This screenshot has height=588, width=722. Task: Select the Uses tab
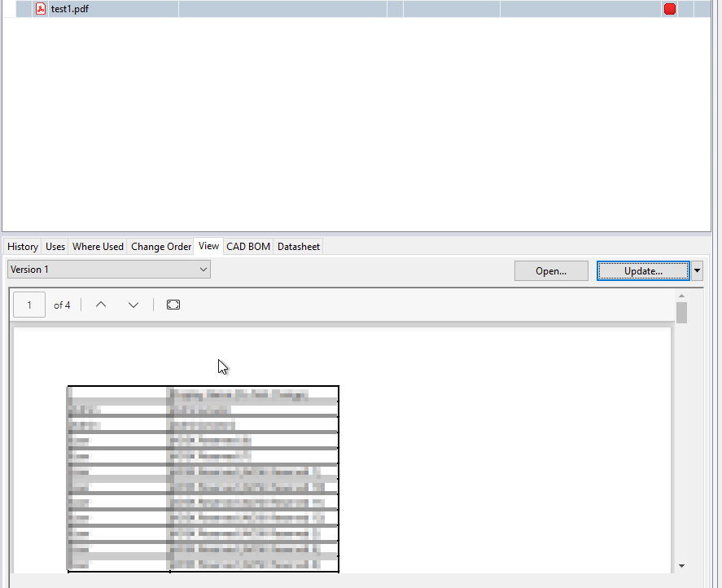(55, 246)
